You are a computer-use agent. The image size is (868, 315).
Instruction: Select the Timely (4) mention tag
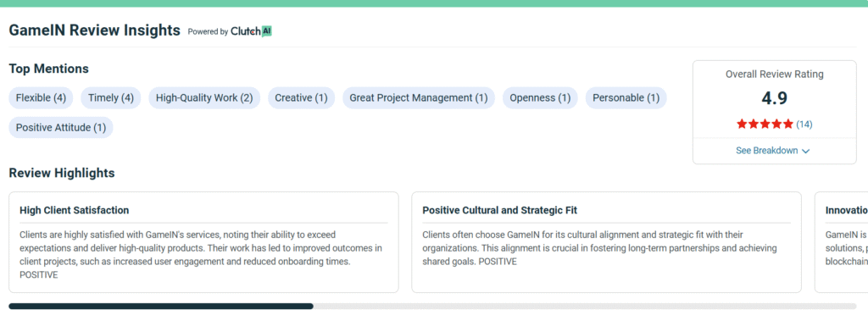(111, 98)
